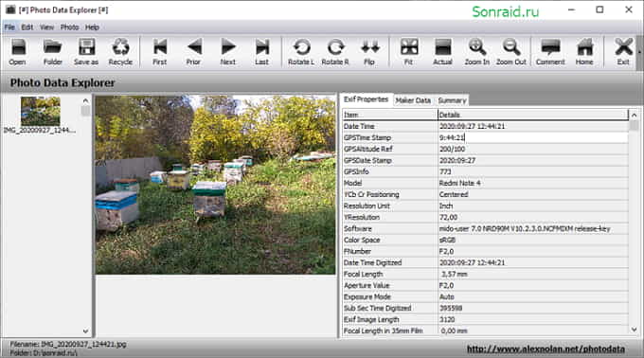
Task: Select the Color Space row
Action: click(x=485, y=240)
